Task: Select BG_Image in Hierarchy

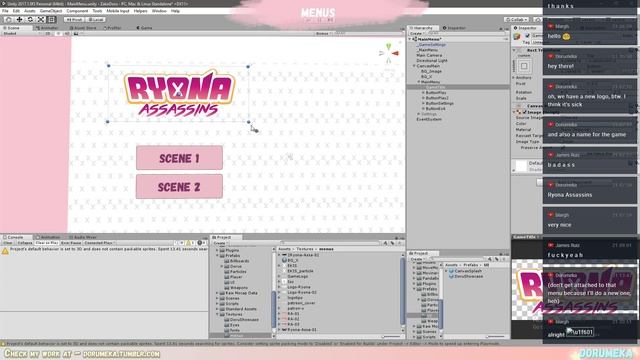Action: [x=431, y=71]
